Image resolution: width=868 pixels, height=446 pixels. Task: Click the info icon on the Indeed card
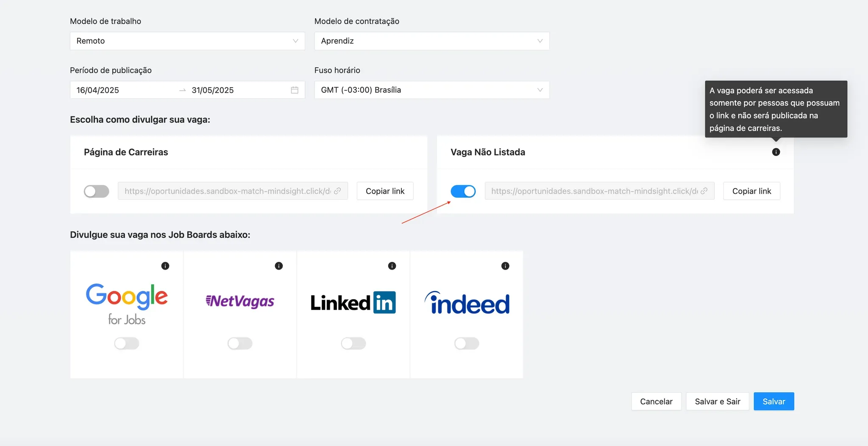point(505,266)
